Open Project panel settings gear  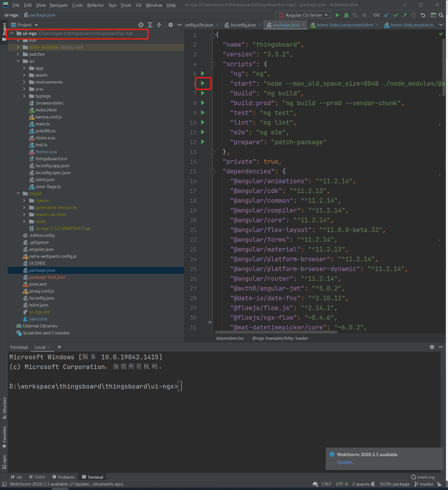click(171, 25)
